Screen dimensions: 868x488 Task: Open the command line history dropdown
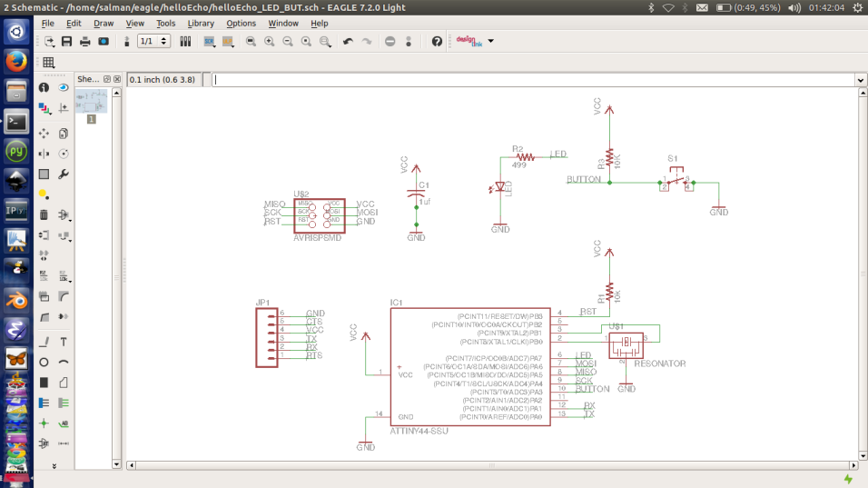pyautogui.click(x=860, y=80)
